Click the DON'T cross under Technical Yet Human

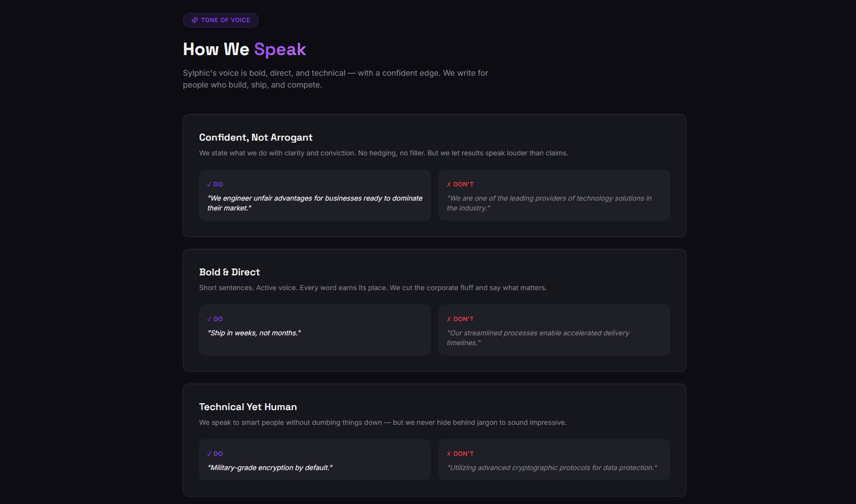click(449, 454)
